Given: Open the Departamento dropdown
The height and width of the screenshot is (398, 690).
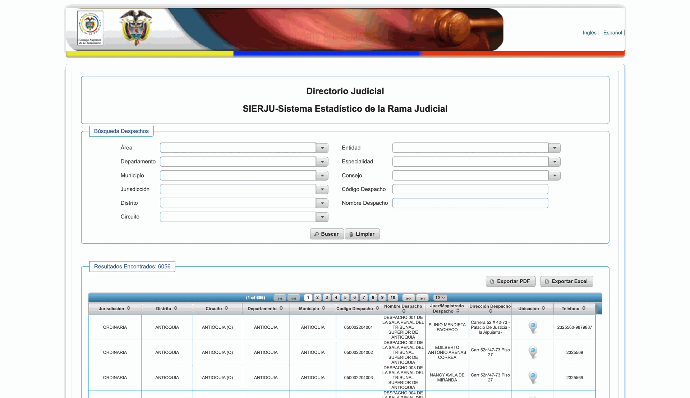Looking at the screenshot, I should pos(323,162).
